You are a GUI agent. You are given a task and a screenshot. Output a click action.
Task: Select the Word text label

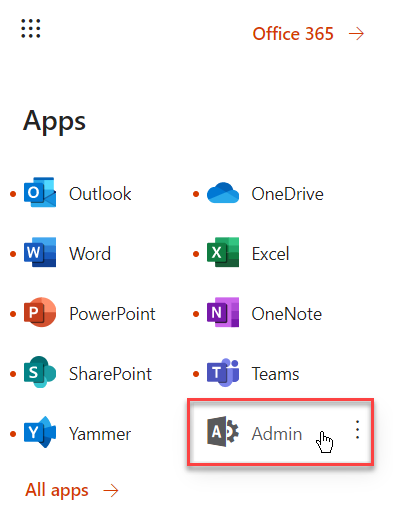90,254
